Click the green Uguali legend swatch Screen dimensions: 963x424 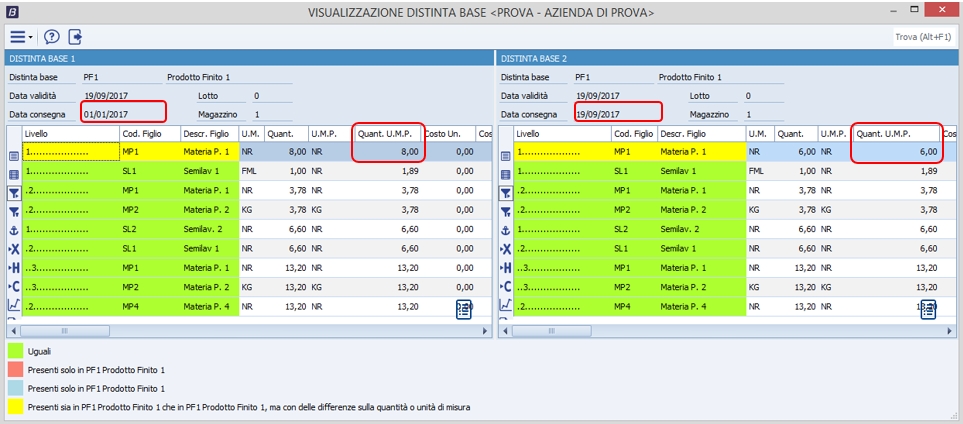click(x=15, y=352)
